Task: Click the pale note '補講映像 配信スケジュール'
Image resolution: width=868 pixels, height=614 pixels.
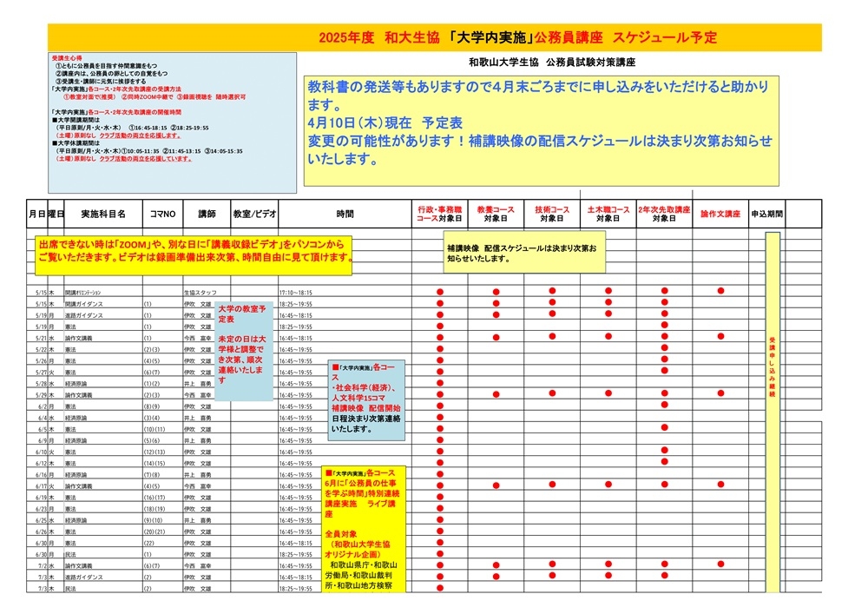Action: [524, 252]
